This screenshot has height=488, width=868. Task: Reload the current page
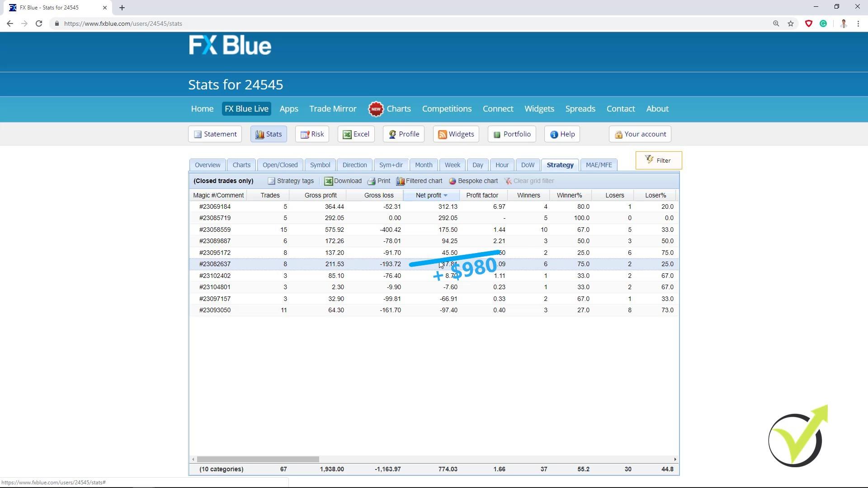click(x=39, y=23)
